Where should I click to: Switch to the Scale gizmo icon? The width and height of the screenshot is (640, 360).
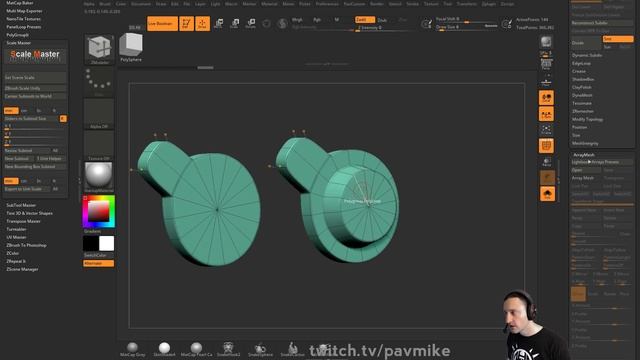coord(235,23)
